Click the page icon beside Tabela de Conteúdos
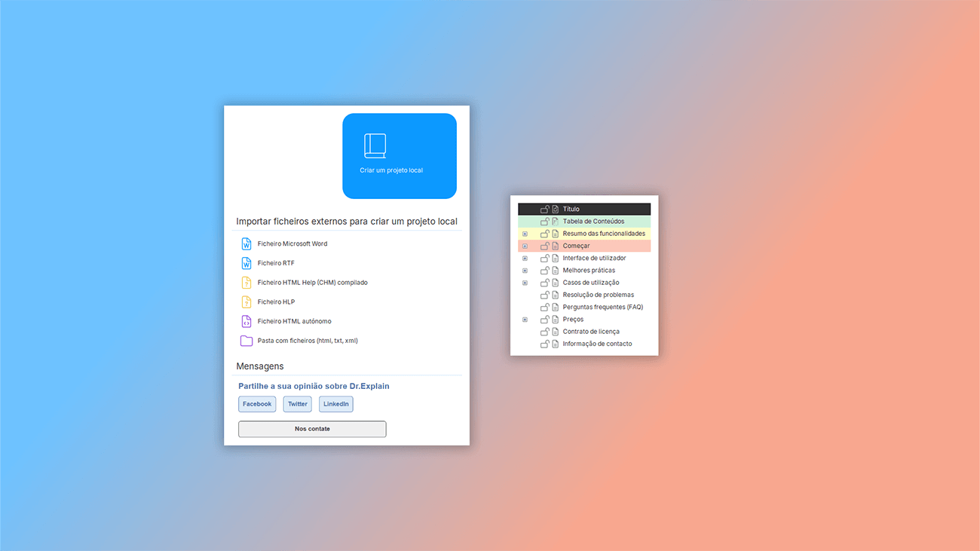 tap(555, 222)
